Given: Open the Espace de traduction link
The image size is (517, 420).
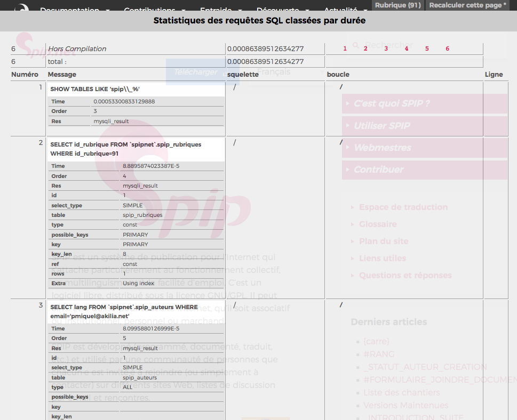Looking at the screenshot, I should (403, 207).
